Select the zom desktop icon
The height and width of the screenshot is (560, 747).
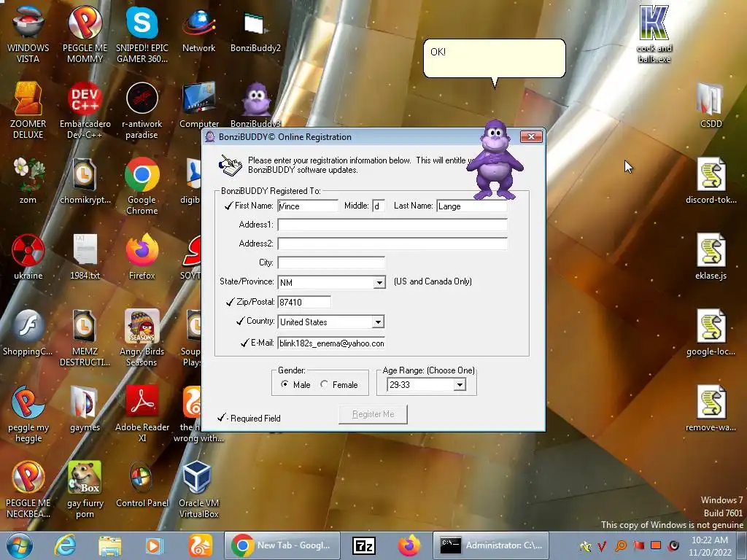click(x=28, y=180)
